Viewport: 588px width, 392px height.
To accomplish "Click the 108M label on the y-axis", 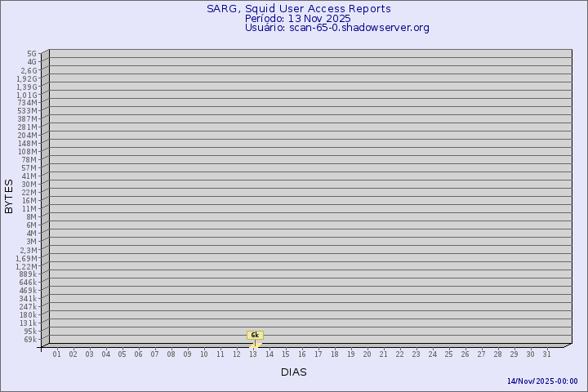I will (x=28, y=152).
